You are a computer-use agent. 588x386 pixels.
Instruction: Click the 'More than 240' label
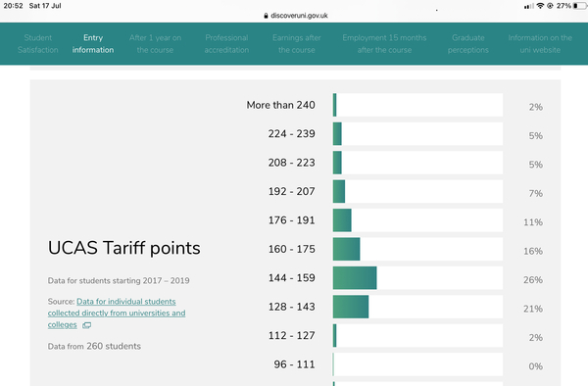(x=280, y=105)
